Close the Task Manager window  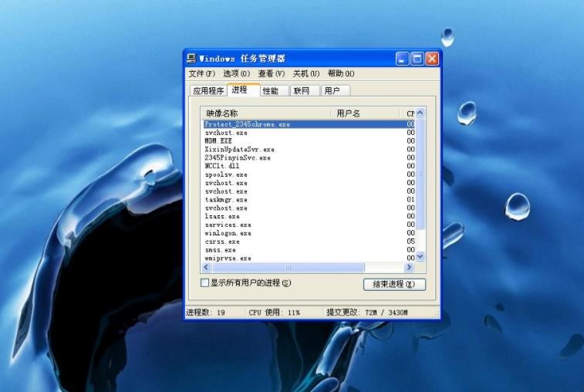432,59
